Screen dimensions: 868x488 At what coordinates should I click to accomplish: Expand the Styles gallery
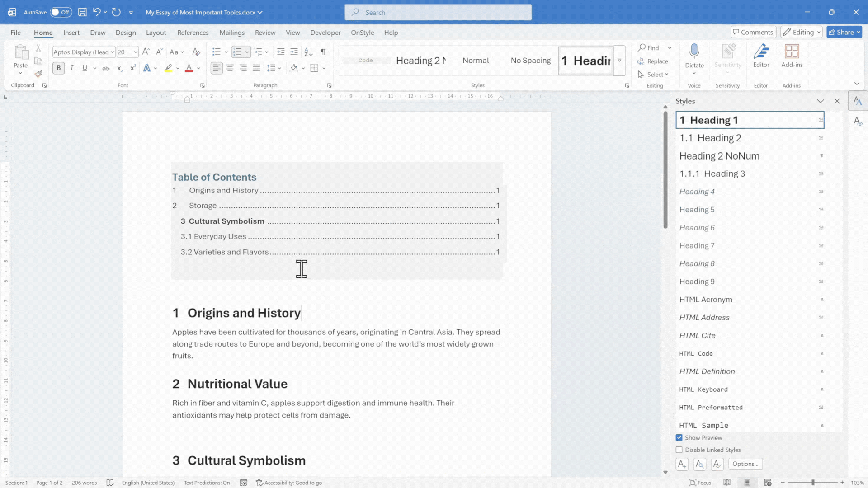pos(620,61)
